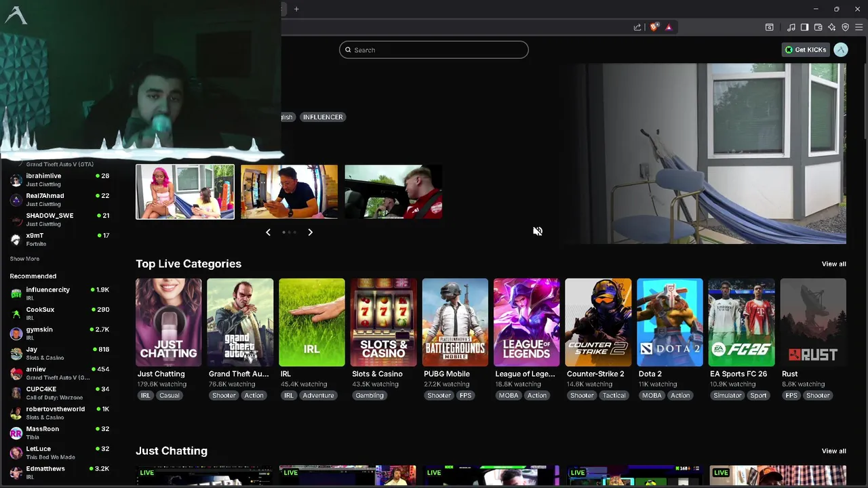Open the PUBG Mobile category card

coord(455,323)
